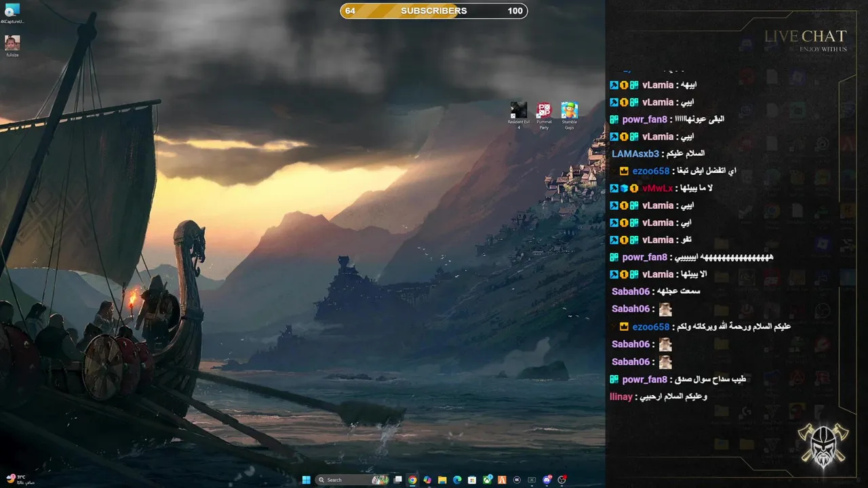Screen dimensions: 868x488
Task: Open the Xbox app in the taskbar
Action: click(x=487, y=480)
